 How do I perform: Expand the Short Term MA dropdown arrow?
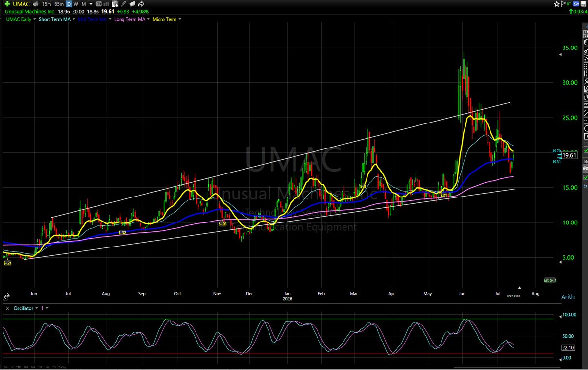[x=73, y=19]
